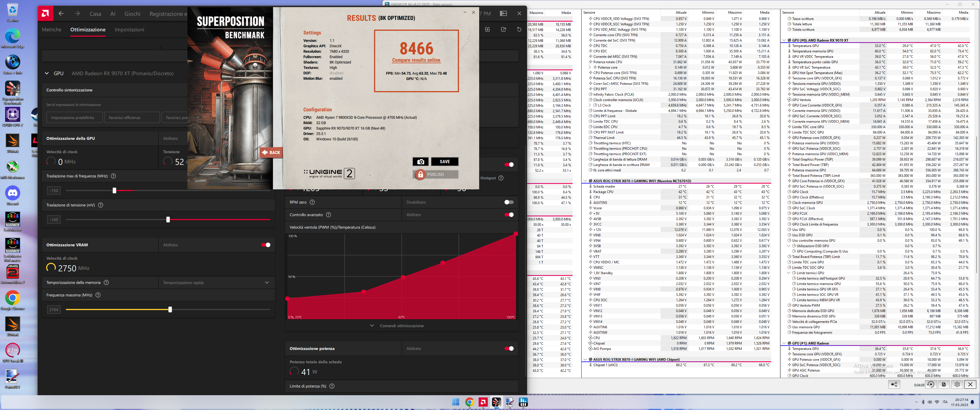Open Superposition Benchmark desktop shortcut

pyautogui.click(x=13, y=93)
